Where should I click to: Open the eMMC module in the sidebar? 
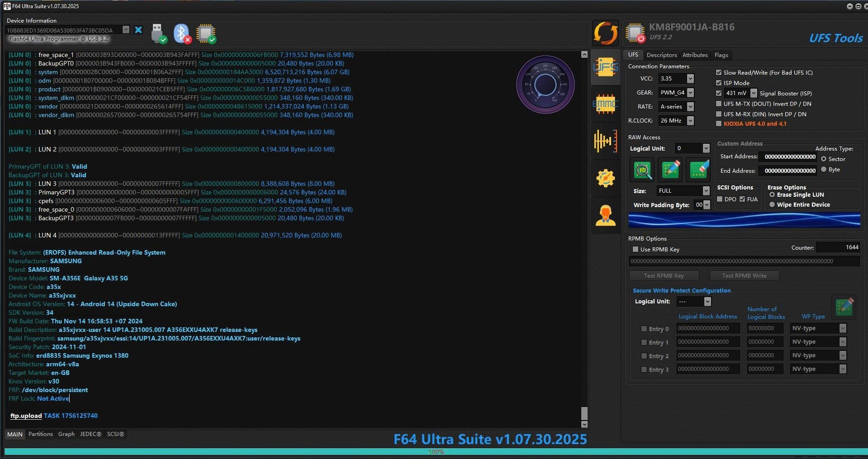[x=606, y=104]
